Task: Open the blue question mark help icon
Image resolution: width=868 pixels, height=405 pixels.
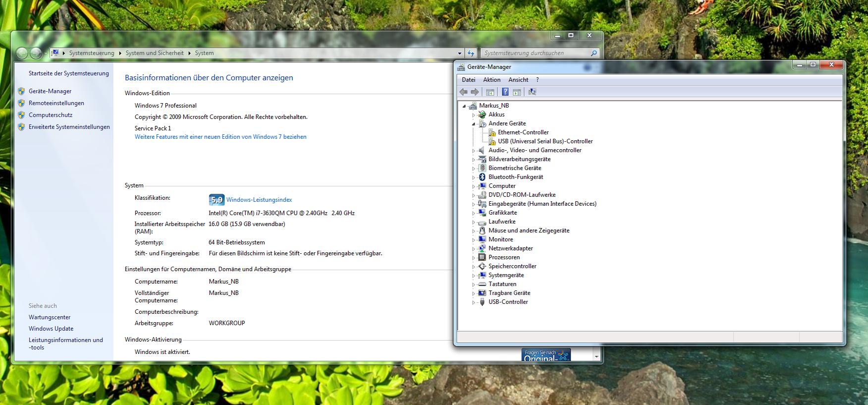Action: [505, 92]
